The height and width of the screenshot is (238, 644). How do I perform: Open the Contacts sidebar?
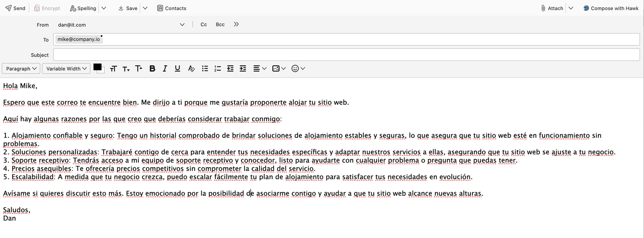coord(172,8)
